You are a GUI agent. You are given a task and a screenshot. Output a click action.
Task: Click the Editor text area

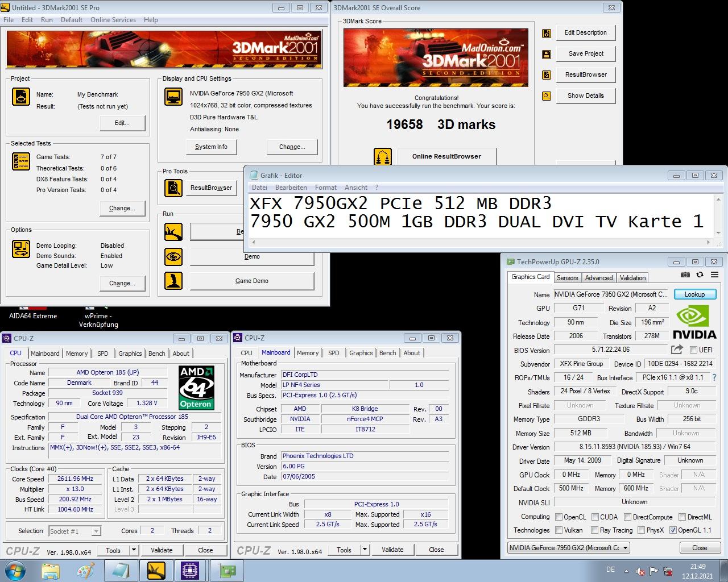(482, 216)
